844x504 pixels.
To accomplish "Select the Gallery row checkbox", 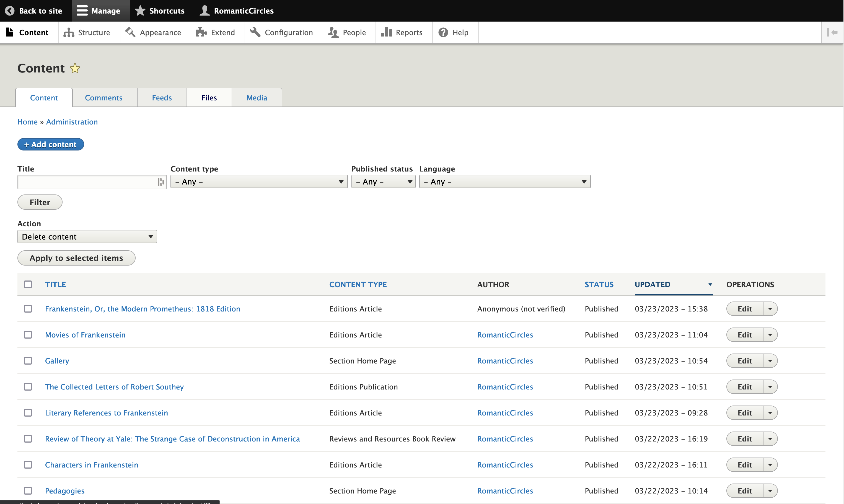I will (28, 361).
